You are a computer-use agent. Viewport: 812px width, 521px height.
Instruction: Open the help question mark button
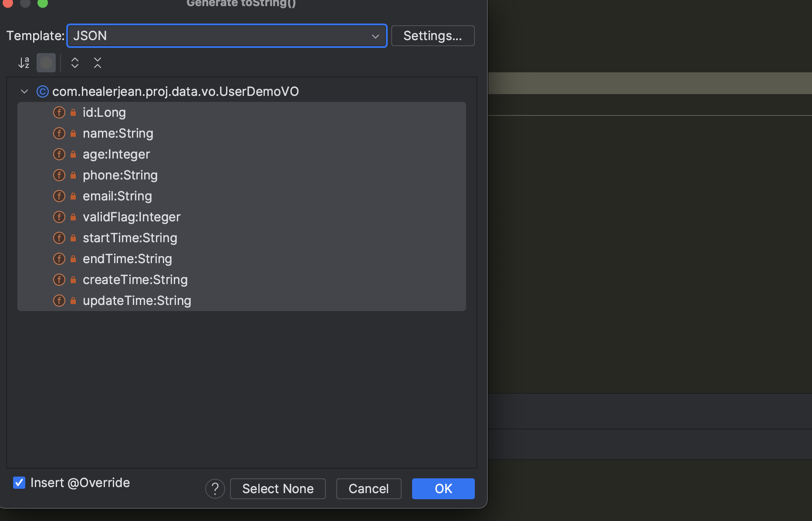(x=215, y=489)
